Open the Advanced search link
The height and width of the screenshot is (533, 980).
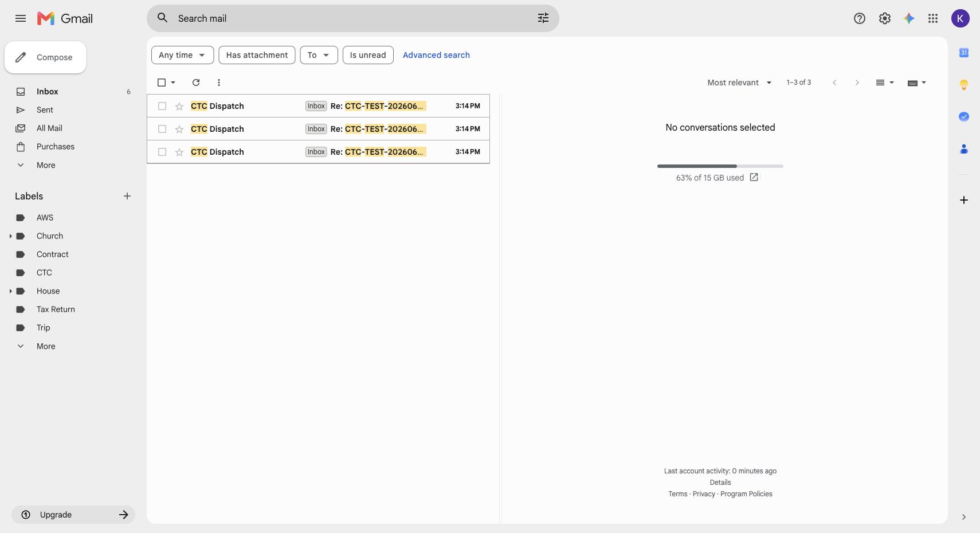(x=436, y=55)
